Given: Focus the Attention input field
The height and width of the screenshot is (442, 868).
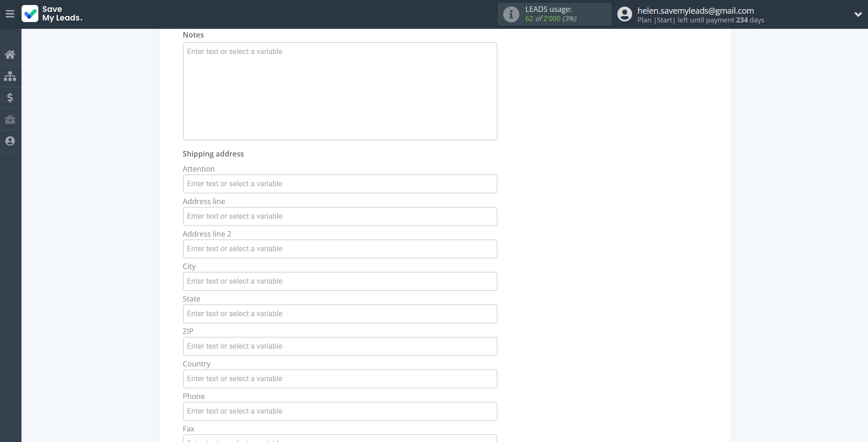Looking at the screenshot, I should click(340, 184).
